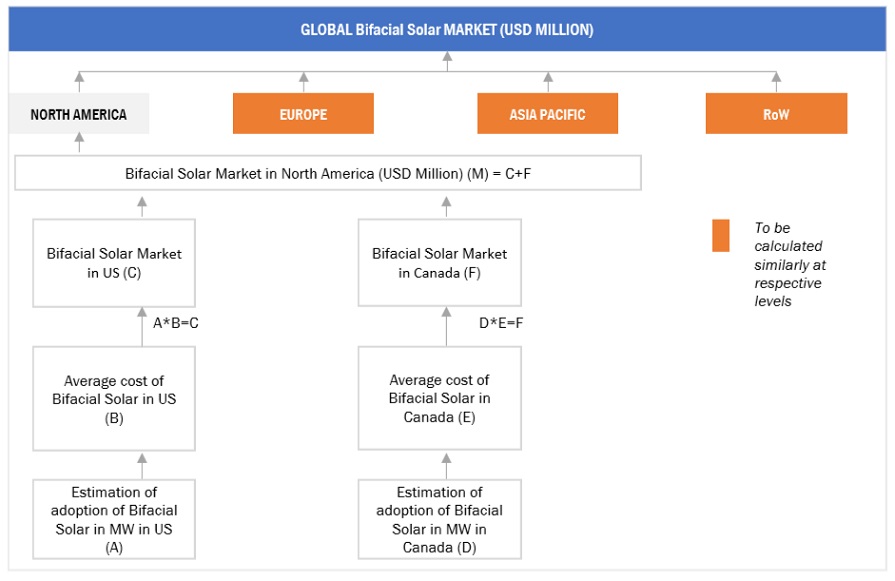Click the Estimation of adoption in Canada (D) box

439,519
